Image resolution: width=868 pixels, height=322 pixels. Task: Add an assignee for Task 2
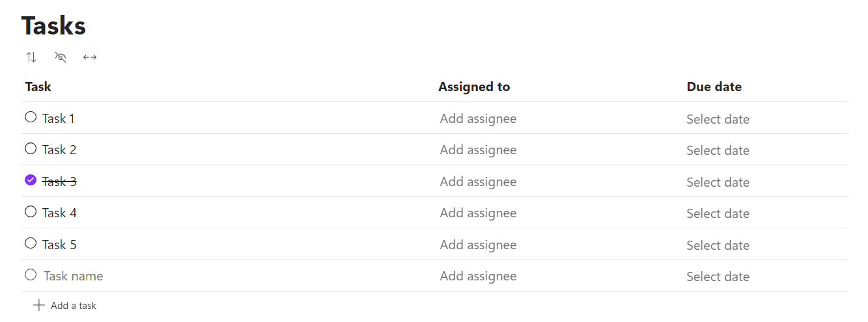click(x=478, y=150)
